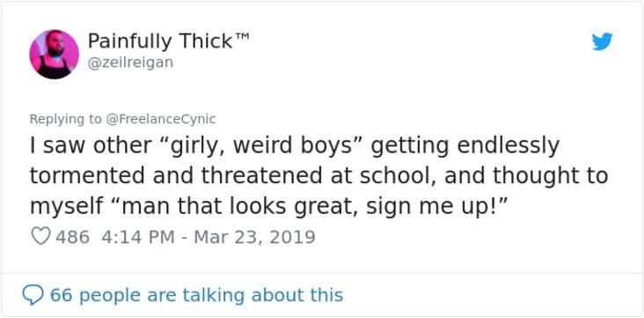This screenshot has height=318, width=644.
Task: Click the 486 likes count
Action: pyautogui.click(x=72, y=237)
